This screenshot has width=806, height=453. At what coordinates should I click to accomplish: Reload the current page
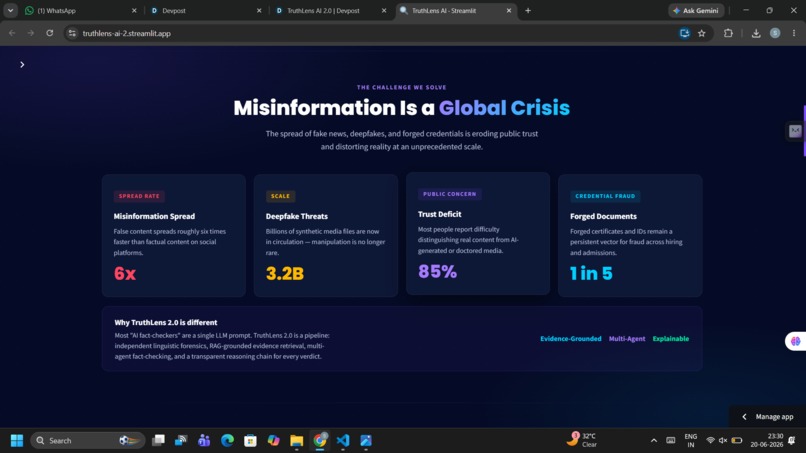49,33
